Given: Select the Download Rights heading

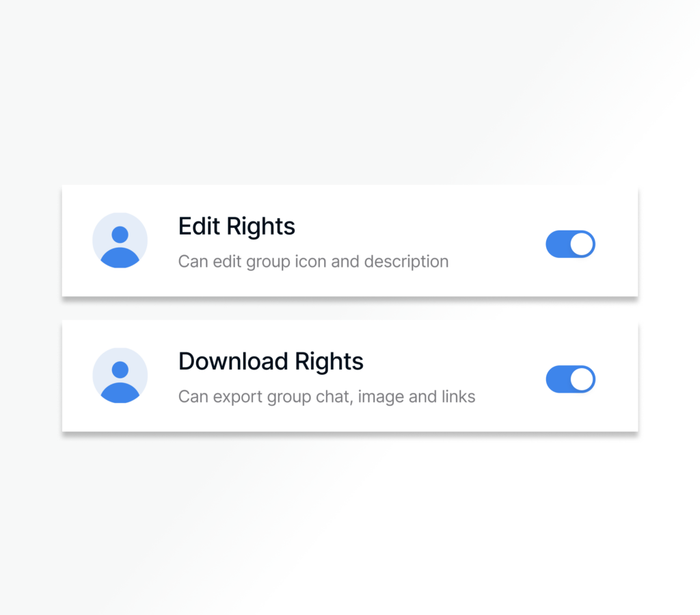Looking at the screenshot, I should [271, 361].
